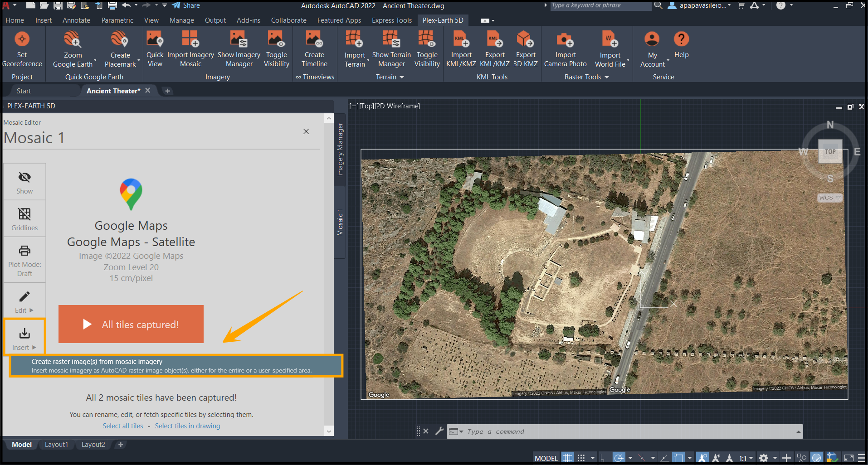Click the Clean Screen icon in status bar
Viewport: 868px width, 465px height.
click(848, 458)
